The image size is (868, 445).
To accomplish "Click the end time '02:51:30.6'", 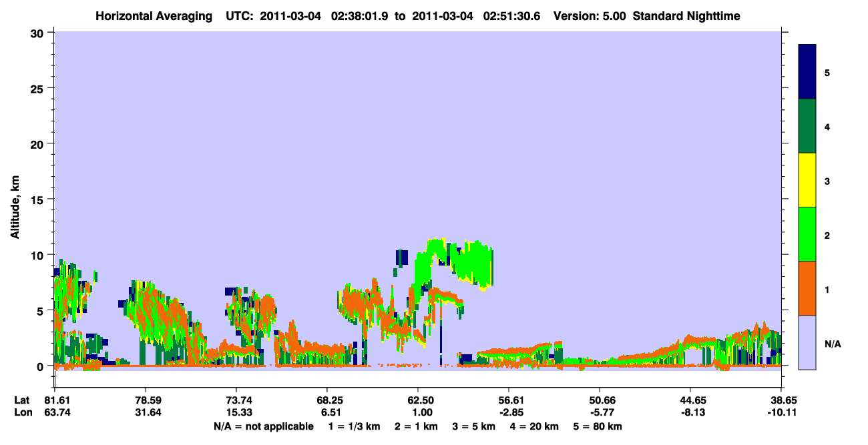I will pos(511,16).
